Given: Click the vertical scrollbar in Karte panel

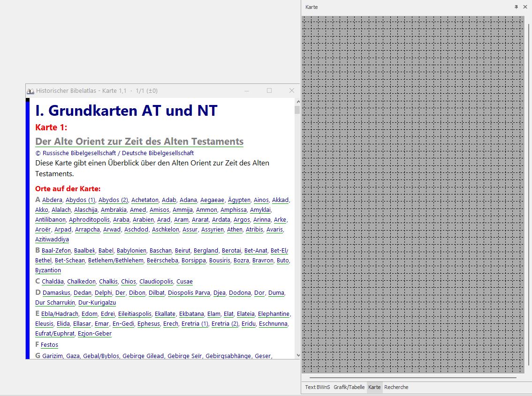Looking at the screenshot, I should [528, 194].
